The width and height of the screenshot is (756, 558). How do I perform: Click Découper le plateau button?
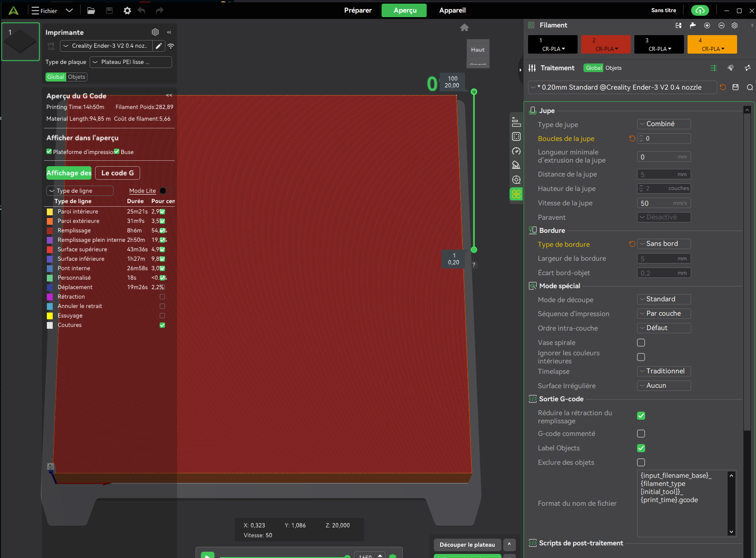point(467,544)
